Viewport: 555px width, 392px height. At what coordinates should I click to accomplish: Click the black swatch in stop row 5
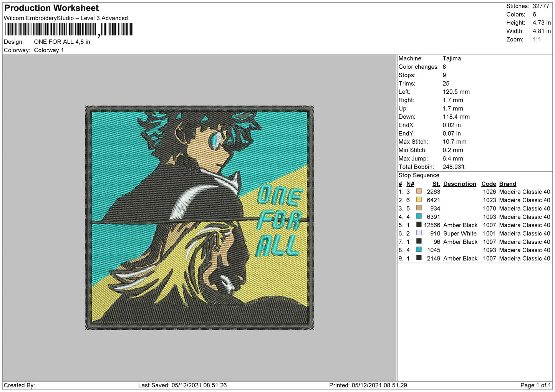(x=419, y=225)
